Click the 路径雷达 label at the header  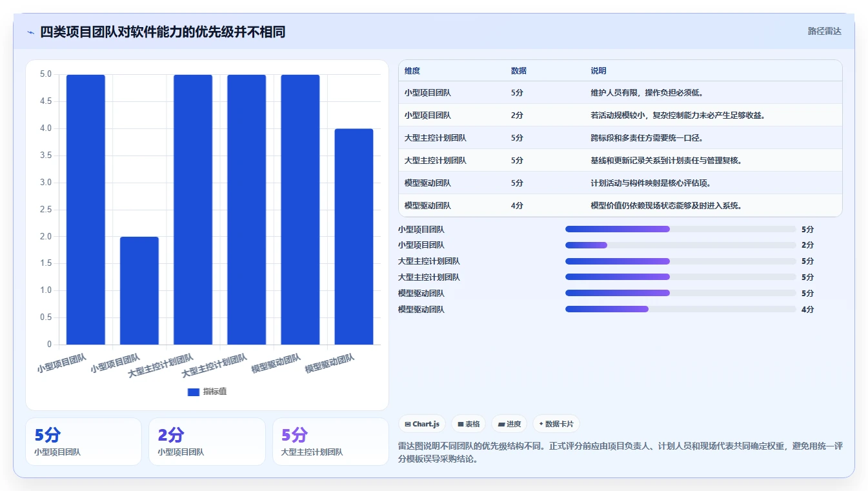click(x=825, y=31)
